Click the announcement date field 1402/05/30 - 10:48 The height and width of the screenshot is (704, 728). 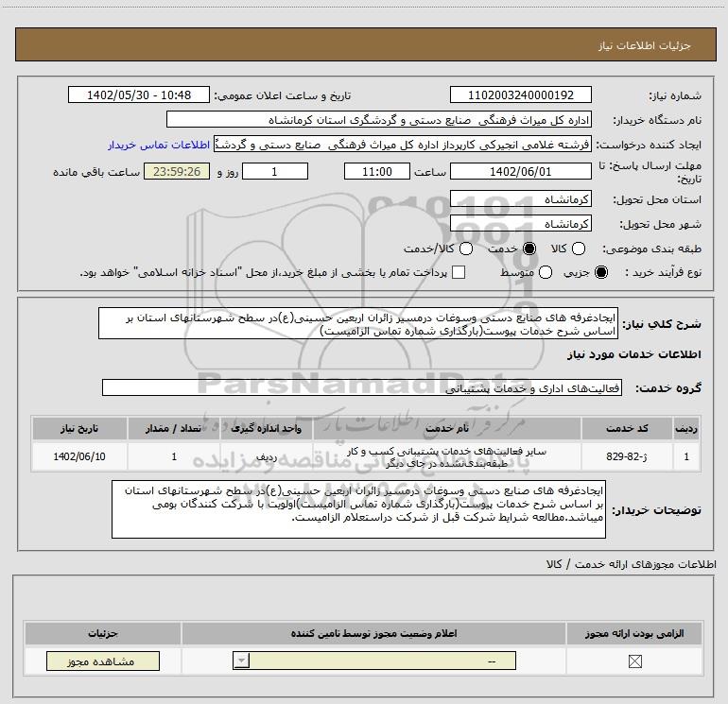[139, 94]
